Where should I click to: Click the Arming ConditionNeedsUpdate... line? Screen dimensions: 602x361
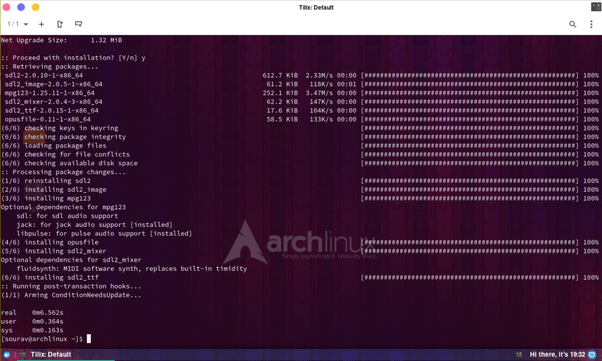71,295
